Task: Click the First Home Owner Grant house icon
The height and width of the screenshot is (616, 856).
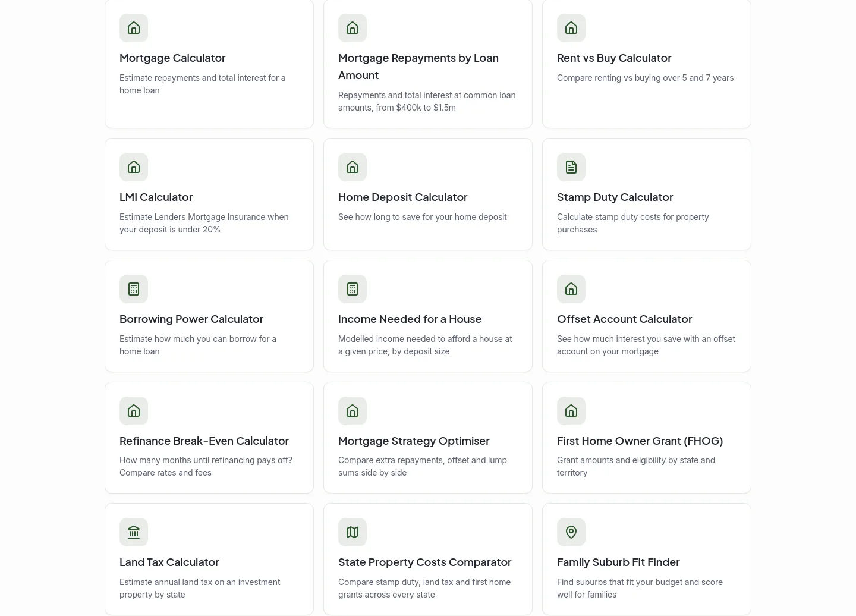Action: click(571, 411)
